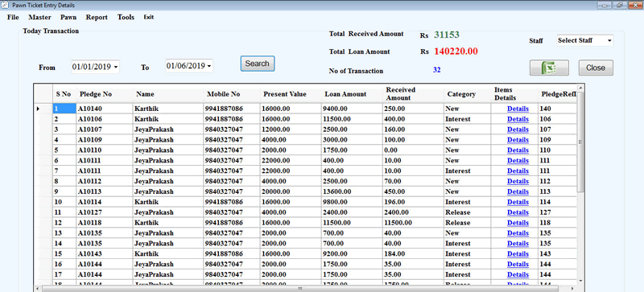Open the Details link for pledge A10106
This screenshot has height=292, width=644.
click(518, 119)
